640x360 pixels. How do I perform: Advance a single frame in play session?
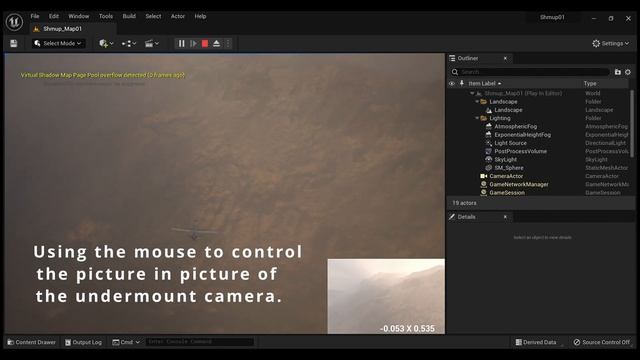pos(193,43)
